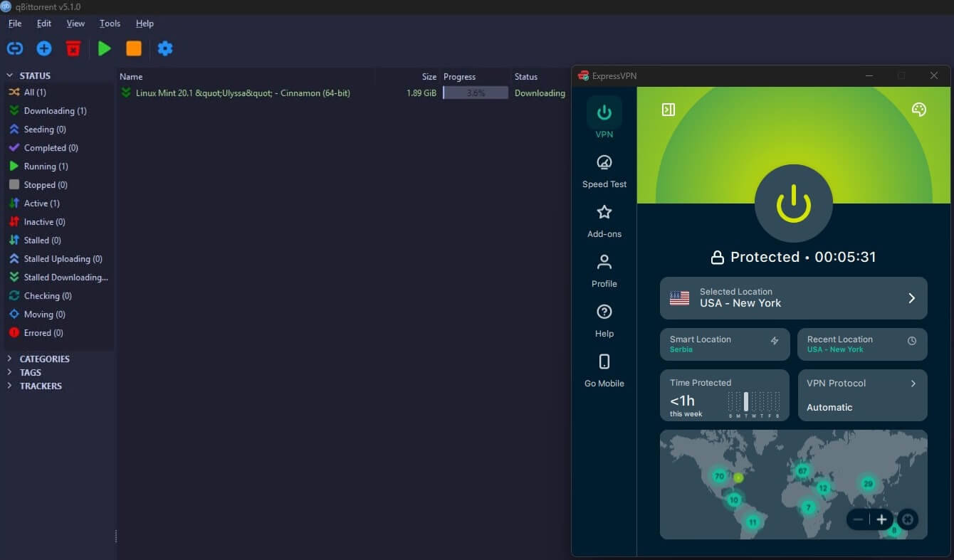This screenshot has width=954, height=560.
Task: Stop torrents with orange square icon
Action: 134,48
